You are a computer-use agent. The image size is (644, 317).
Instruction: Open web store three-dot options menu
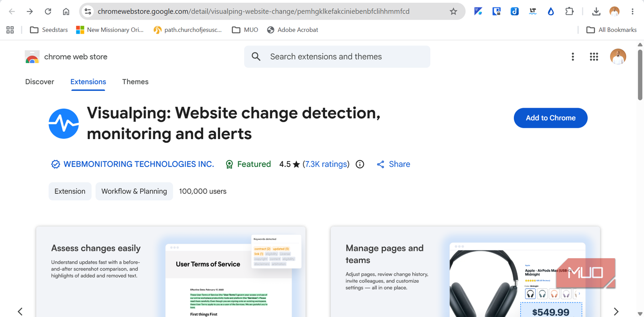[573, 57]
